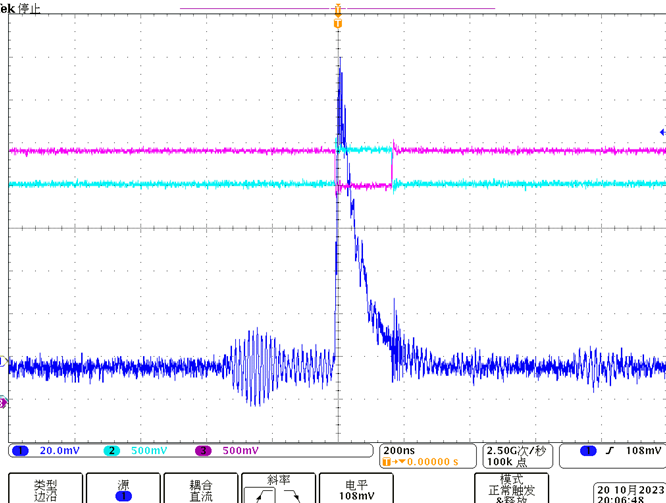Image resolution: width=666 pixels, height=503 pixels.
Task: Click the magenta record view bar at top
Action: (338, 8)
